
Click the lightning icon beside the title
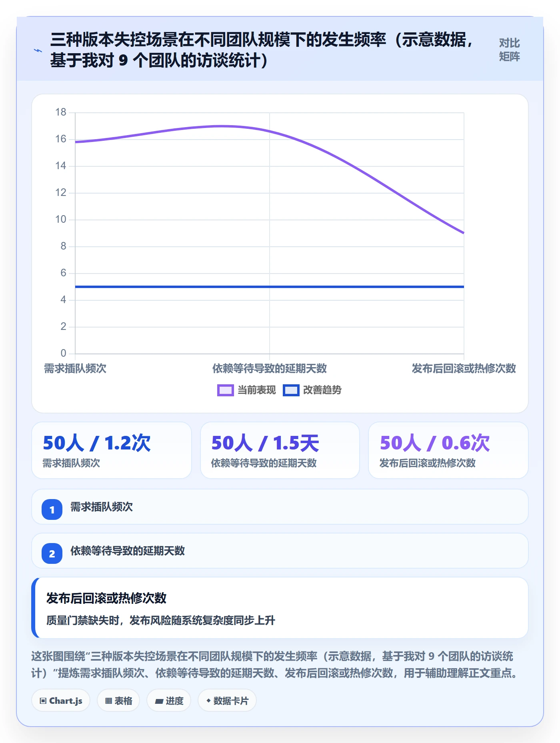pyautogui.click(x=38, y=51)
